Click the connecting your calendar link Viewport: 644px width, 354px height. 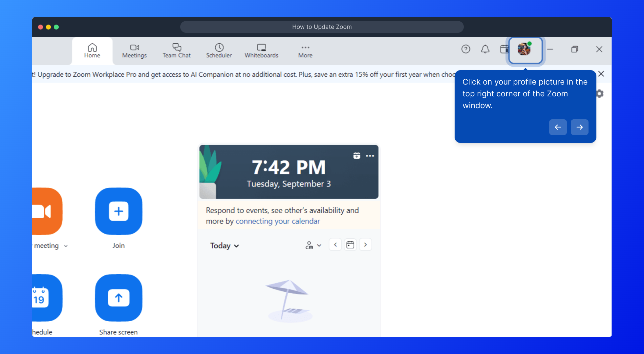coord(278,221)
